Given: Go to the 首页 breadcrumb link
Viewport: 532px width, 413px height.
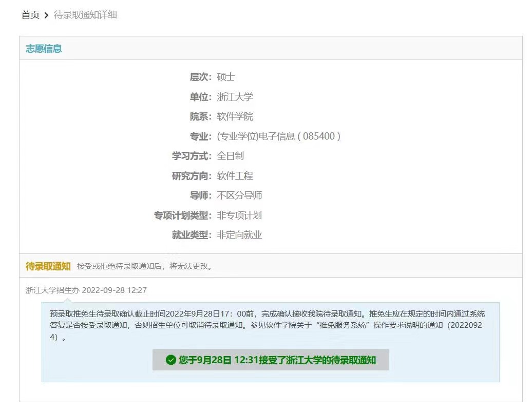Looking at the screenshot, I should [30, 15].
